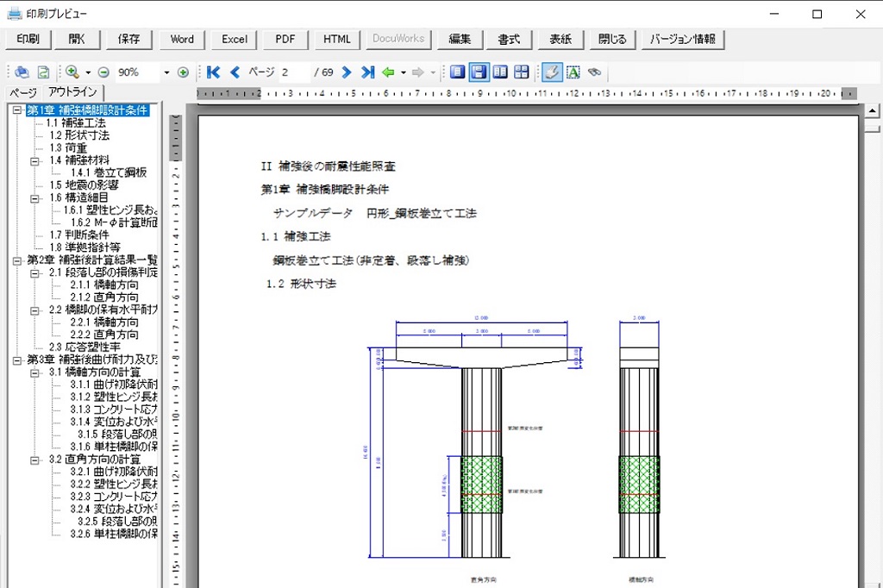Collapse the 1.6 構造細目 node

pos(34,197)
